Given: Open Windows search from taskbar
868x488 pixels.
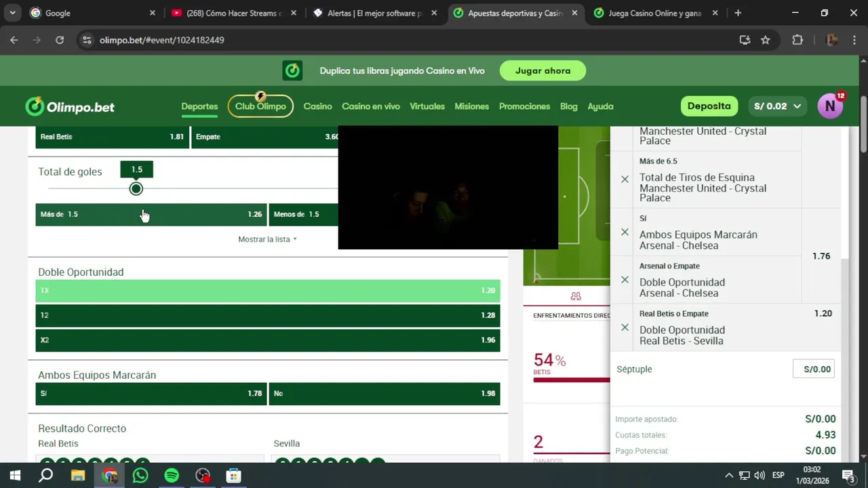Looking at the screenshot, I should point(45,476).
